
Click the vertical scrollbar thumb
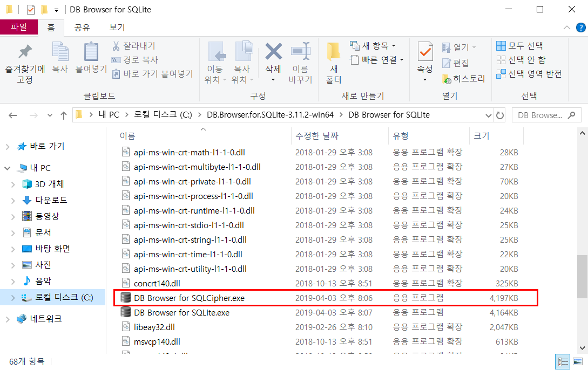582,276
